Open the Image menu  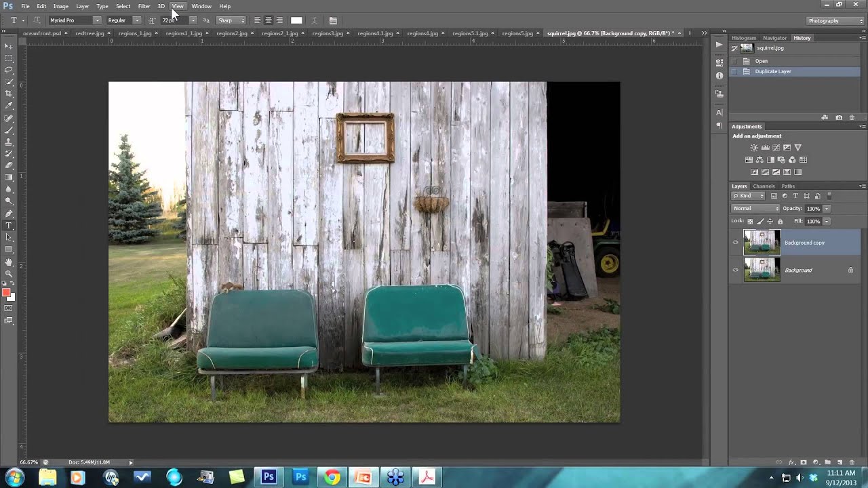click(x=61, y=6)
